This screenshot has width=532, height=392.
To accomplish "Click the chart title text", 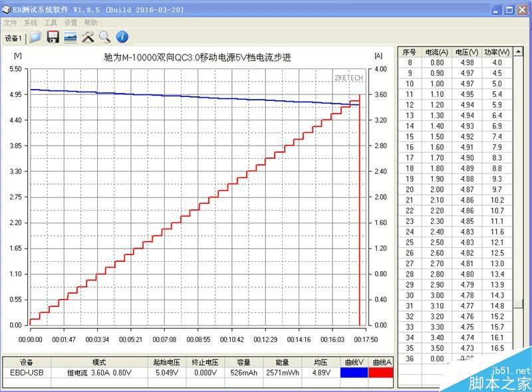I will [198, 57].
